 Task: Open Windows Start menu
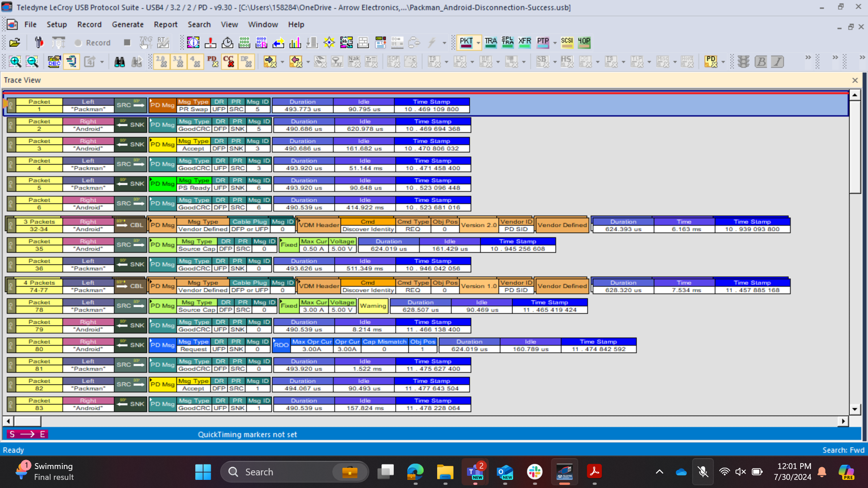pos(203,472)
